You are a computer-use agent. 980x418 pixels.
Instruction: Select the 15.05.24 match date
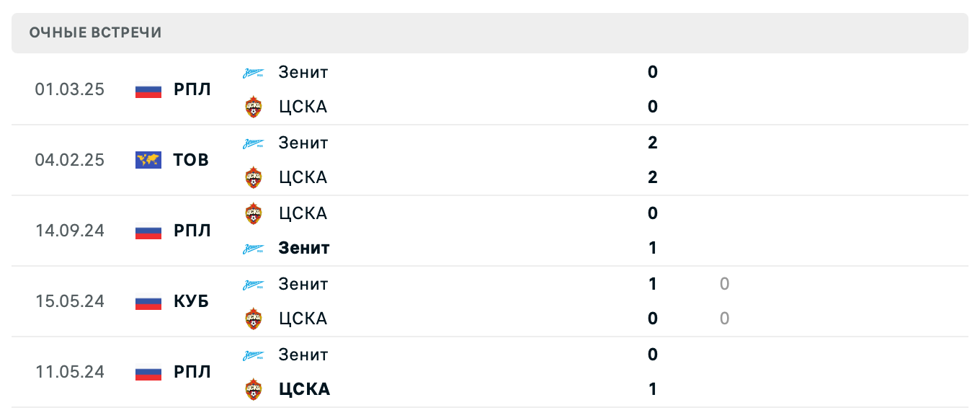click(x=70, y=302)
